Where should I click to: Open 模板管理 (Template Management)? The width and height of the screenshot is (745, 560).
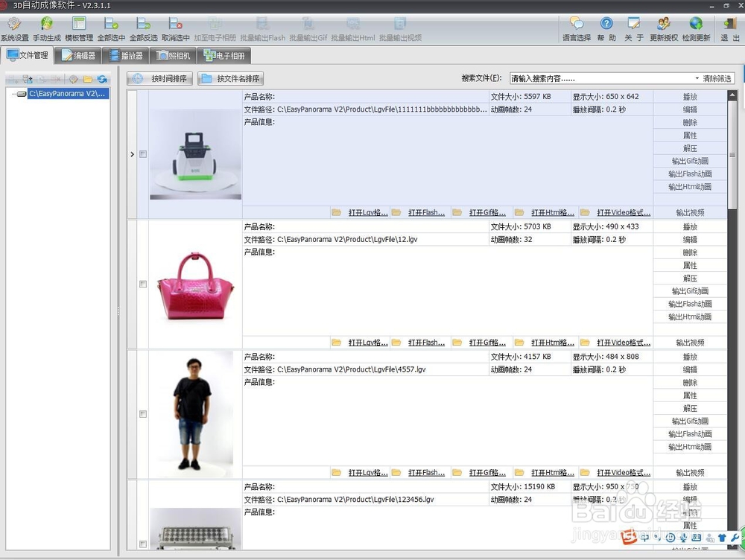pyautogui.click(x=79, y=28)
